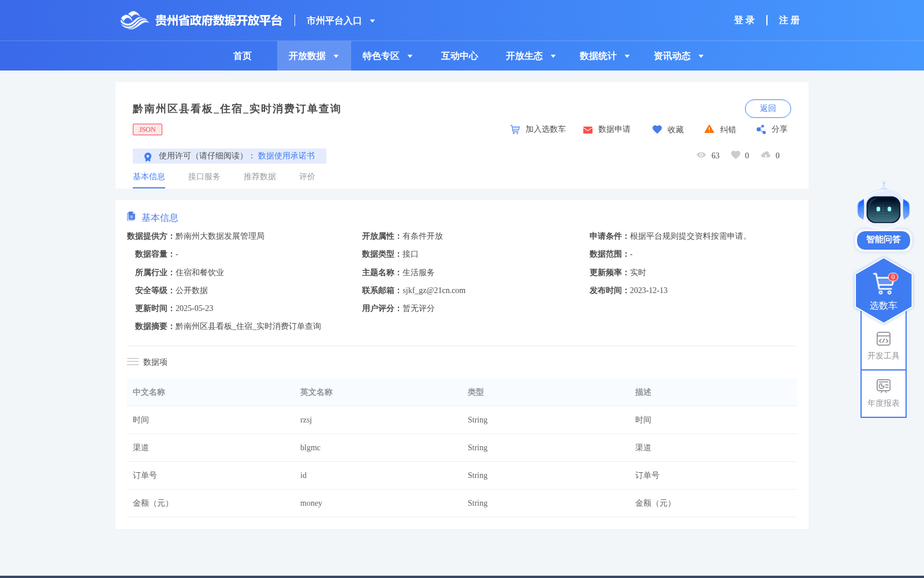Click the eye view-count icon

(x=702, y=155)
